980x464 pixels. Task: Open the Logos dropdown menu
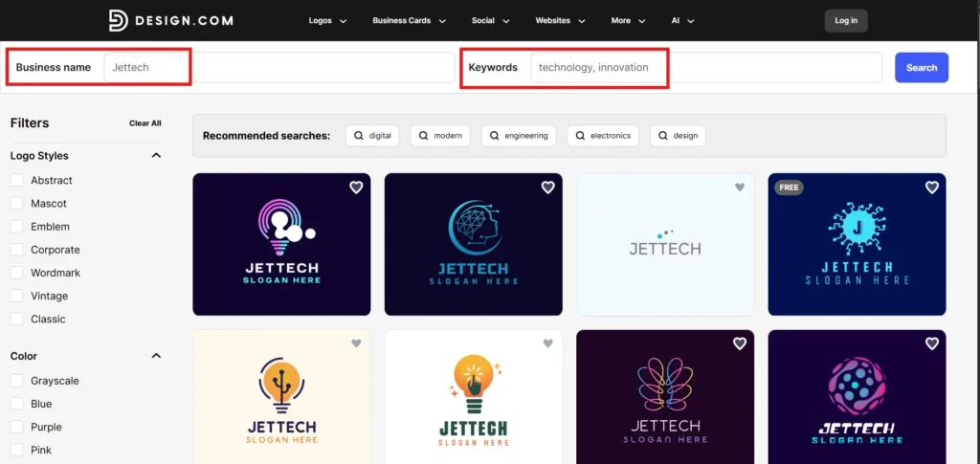(327, 20)
